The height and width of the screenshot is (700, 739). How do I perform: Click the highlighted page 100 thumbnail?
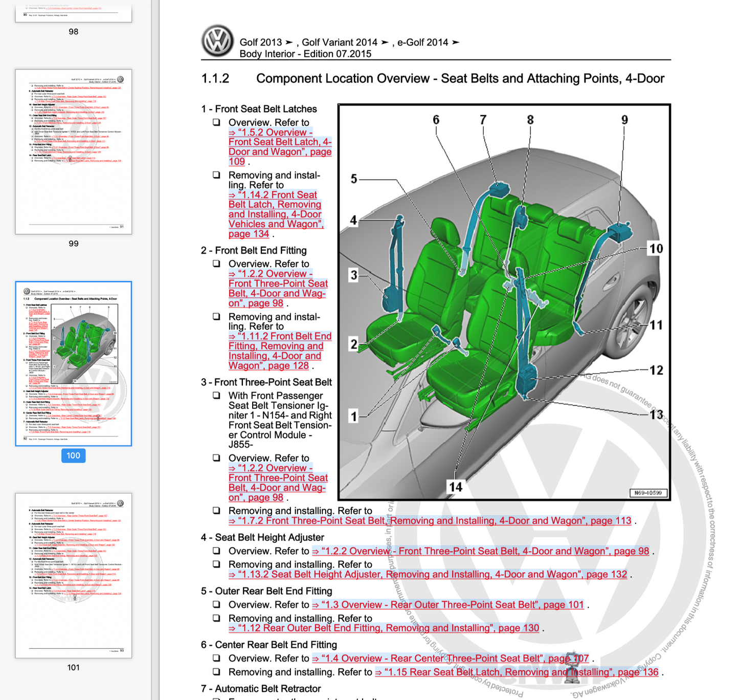(x=74, y=363)
